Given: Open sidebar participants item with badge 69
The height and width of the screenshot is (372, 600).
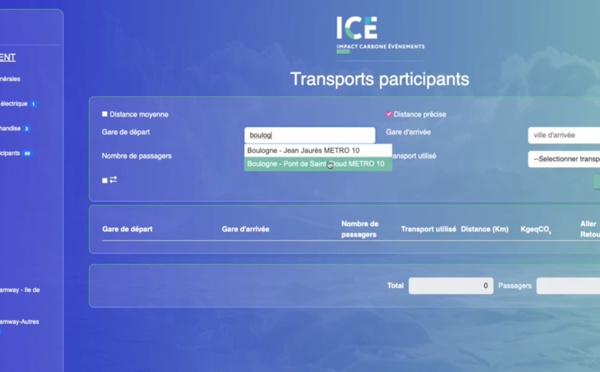Looking at the screenshot, I should point(16,153).
